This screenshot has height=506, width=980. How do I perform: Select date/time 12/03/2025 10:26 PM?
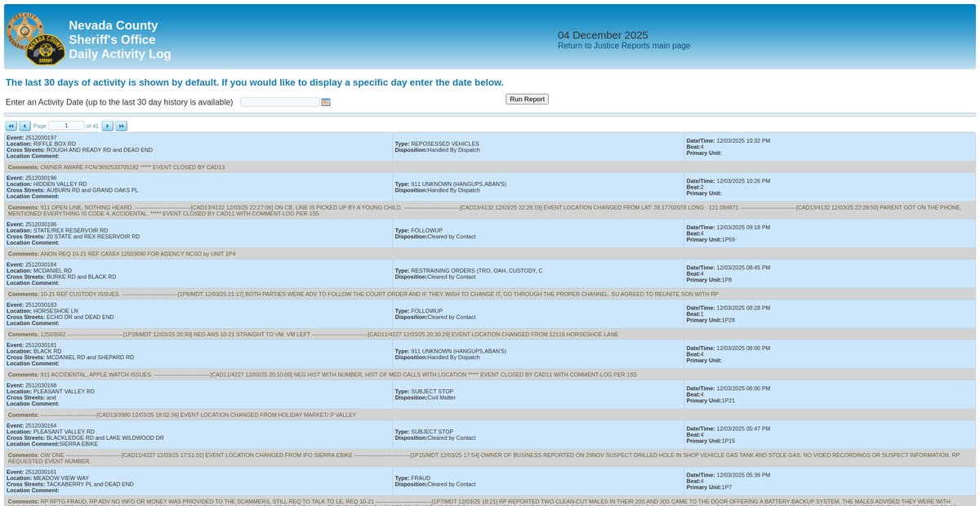pyautogui.click(x=743, y=180)
